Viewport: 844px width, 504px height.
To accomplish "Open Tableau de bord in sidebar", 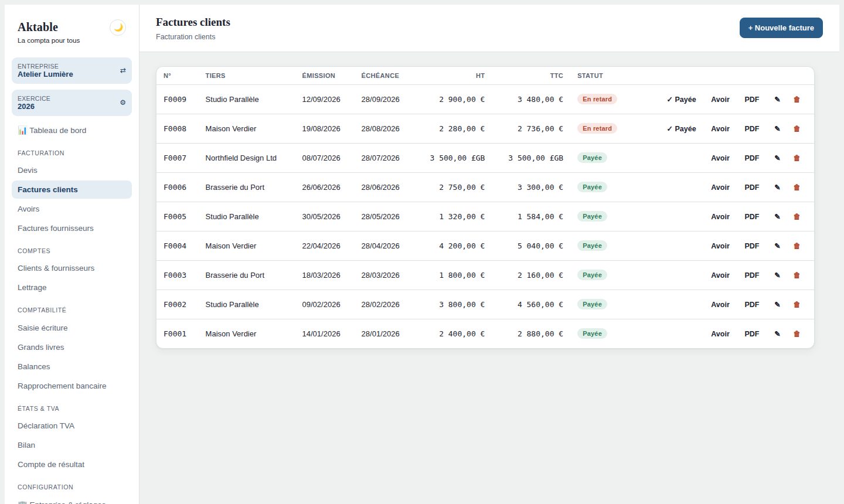I will [72, 131].
